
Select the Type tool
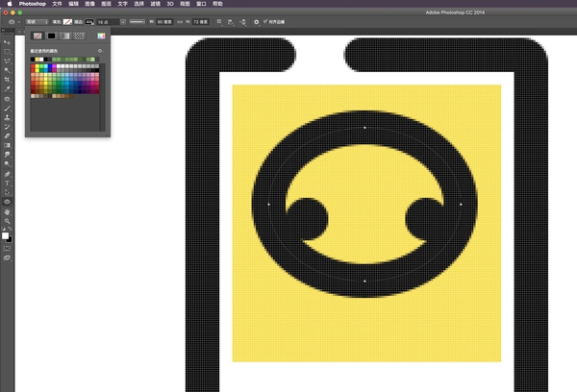click(7, 184)
